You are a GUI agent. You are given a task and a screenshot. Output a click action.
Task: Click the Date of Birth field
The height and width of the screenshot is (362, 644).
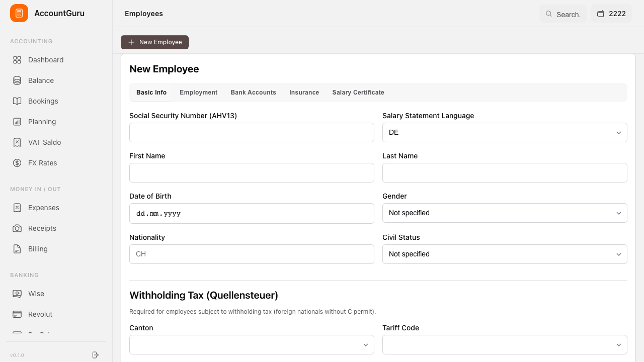pyautogui.click(x=252, y=213)
